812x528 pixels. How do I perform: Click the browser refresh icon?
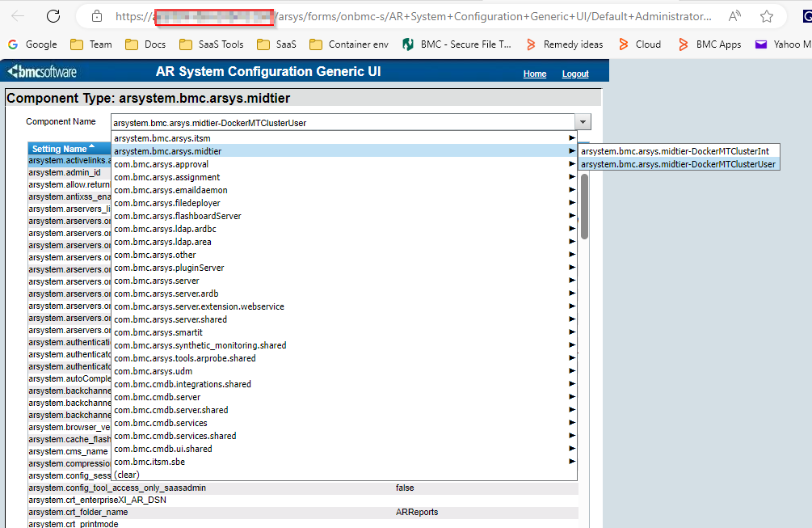tap(53, 16)
